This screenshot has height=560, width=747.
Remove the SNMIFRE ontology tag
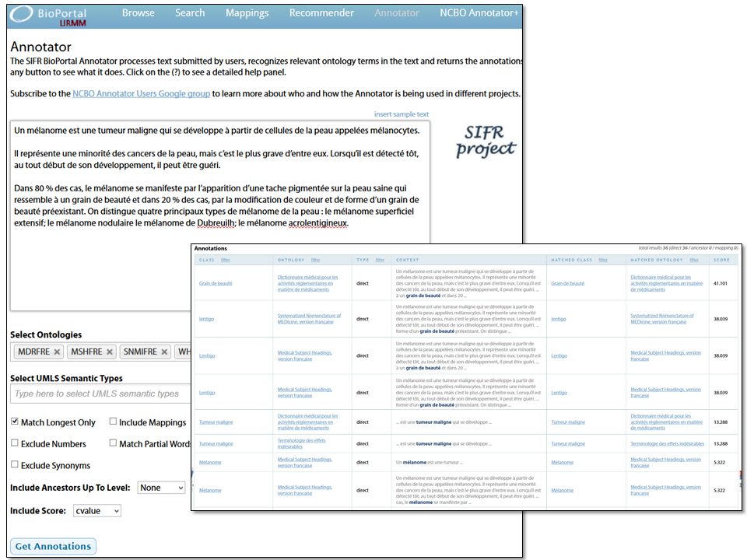[x=164, y=352]
